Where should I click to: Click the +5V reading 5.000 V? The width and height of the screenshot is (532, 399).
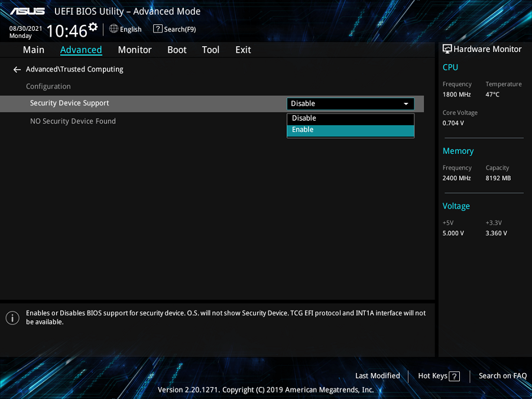pyautogui.click(x=453, y=233)
